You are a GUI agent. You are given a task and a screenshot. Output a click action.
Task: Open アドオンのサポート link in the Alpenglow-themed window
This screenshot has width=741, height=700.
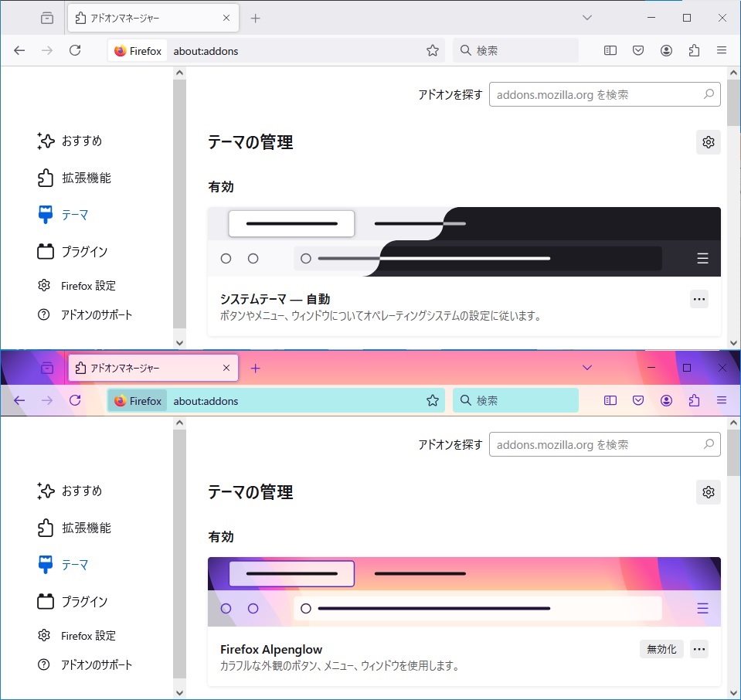click(x=97, y=664)
